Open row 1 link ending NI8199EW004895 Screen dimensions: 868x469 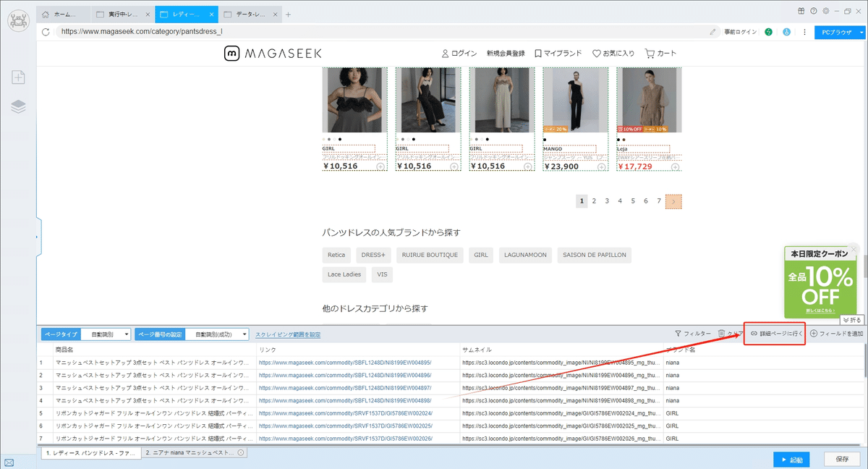(x=345, y=363)
